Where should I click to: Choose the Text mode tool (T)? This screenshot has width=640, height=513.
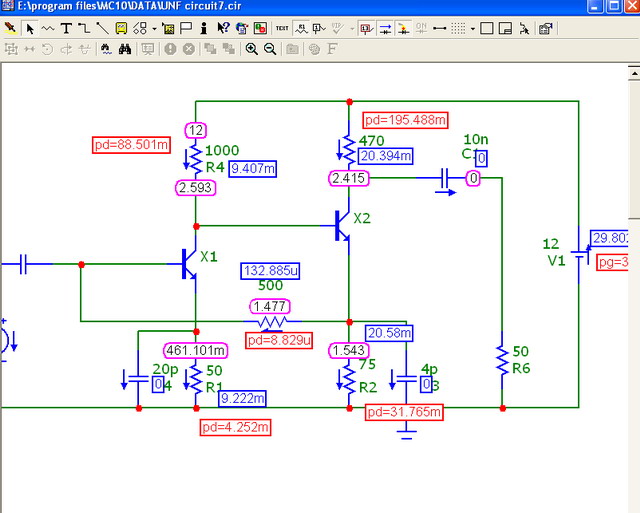click(66, 28)
